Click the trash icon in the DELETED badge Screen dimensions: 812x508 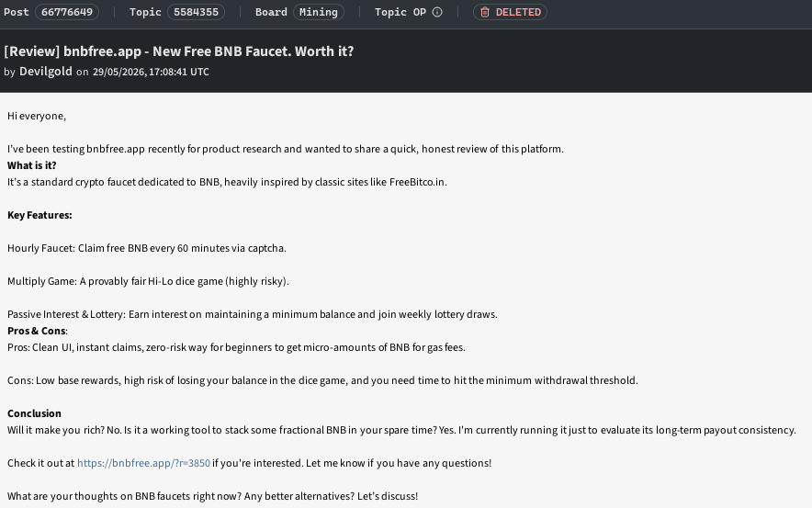485,12
